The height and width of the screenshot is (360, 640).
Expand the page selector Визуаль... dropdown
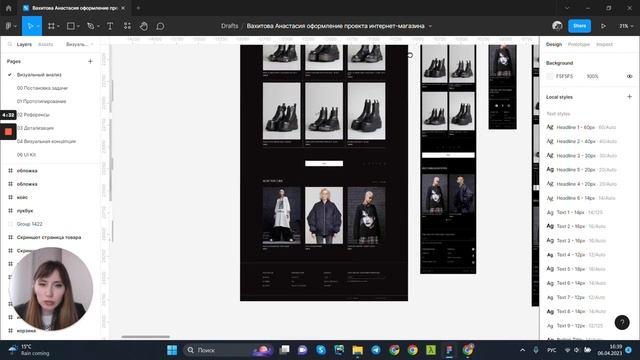(x=80, y=44)
